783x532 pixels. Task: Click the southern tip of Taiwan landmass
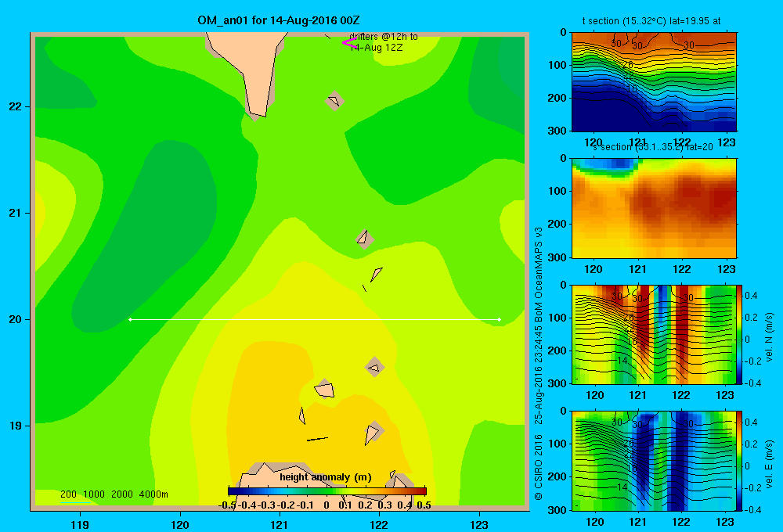257,113
